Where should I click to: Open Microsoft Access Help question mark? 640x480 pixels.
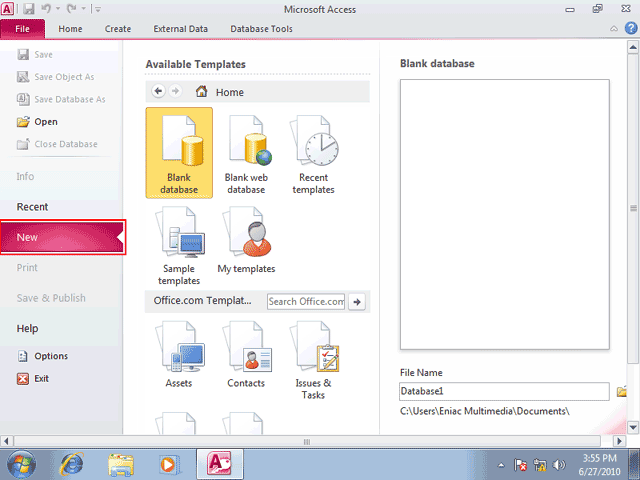pyautogui.click(x=631, y=28)
